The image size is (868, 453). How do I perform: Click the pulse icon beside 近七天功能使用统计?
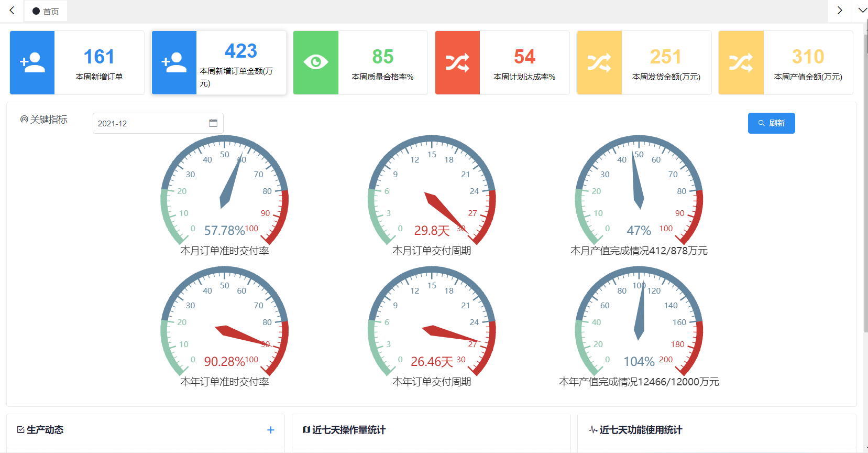593,430
